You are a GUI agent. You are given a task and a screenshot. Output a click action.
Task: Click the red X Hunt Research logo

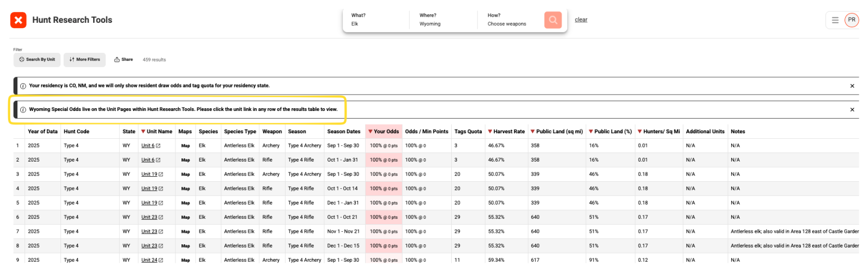pos(19,20)
